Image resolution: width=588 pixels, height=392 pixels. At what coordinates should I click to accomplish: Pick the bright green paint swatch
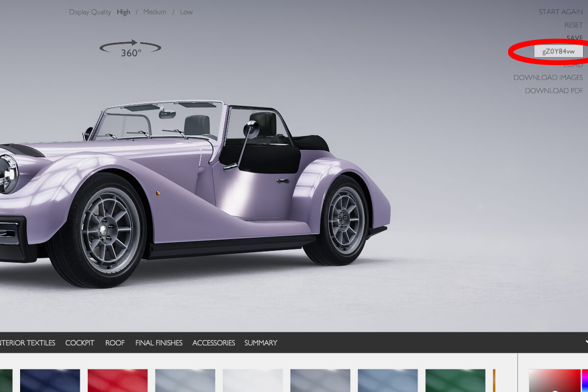click(x=456, y=381)
